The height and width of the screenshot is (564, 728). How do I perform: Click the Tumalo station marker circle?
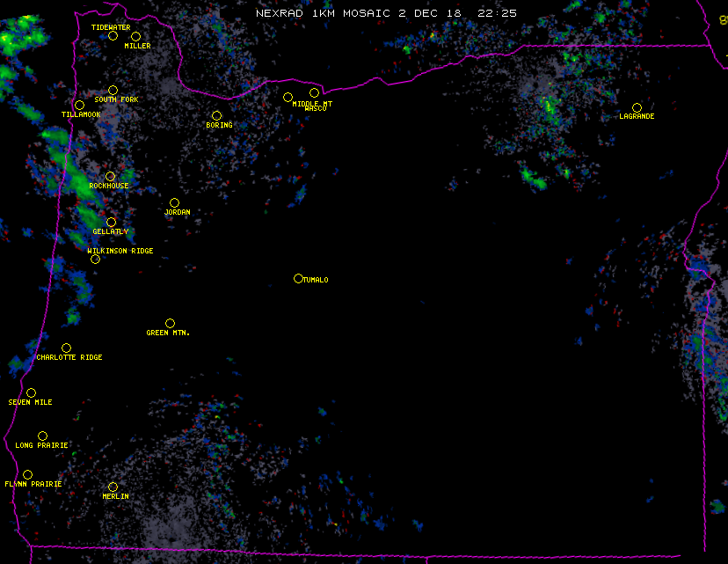point(298,278)
